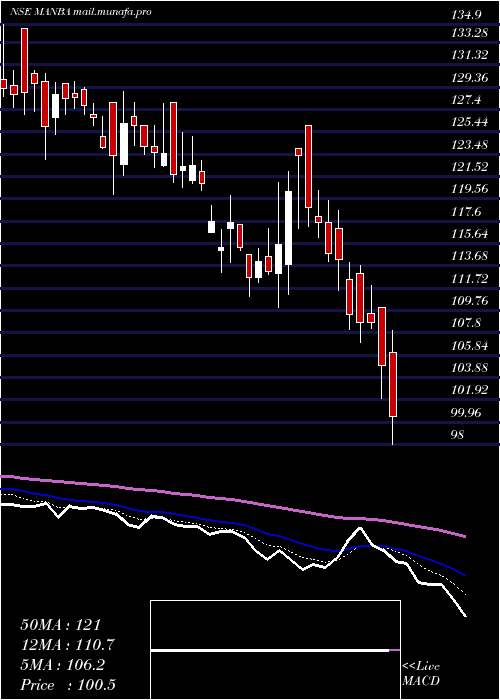
Task: Click the 123.48 price axis label
Action: (471, 145)
